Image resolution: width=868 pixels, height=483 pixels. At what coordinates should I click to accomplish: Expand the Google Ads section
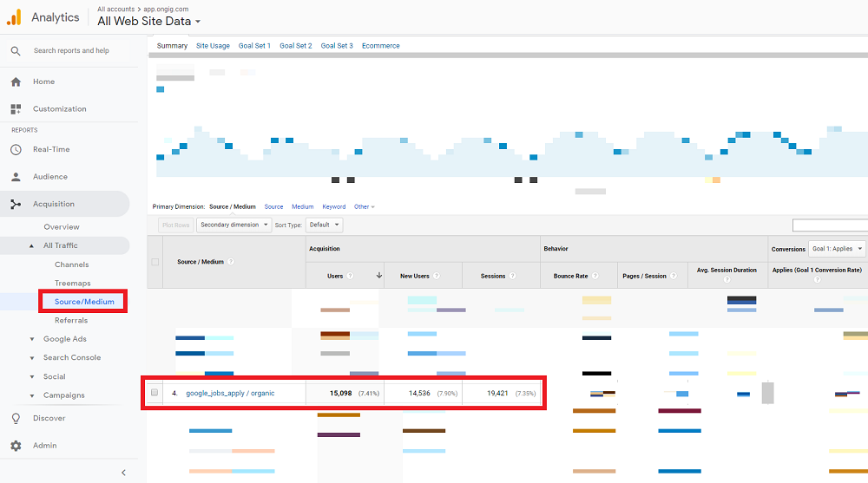click(31, 339)
